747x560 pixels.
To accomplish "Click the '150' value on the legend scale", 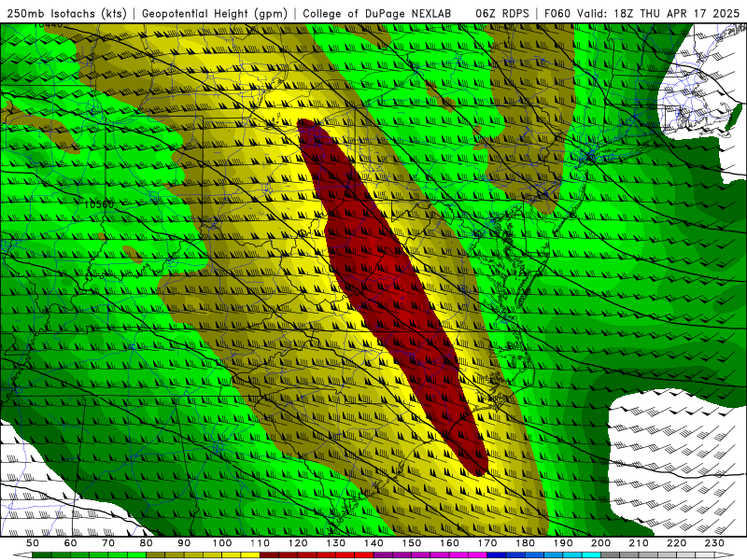I will 412,543.
